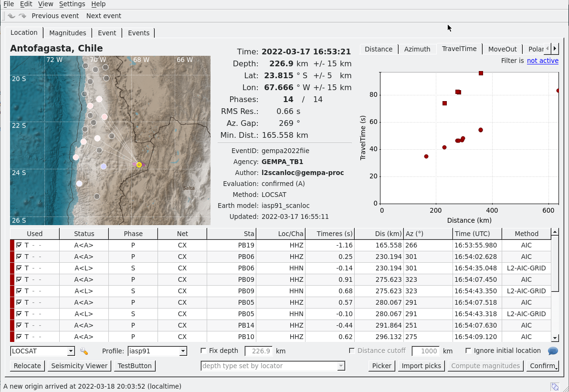Click the status bar connection icon
Viewport: 569px width, 392px height.
[555, 386]
